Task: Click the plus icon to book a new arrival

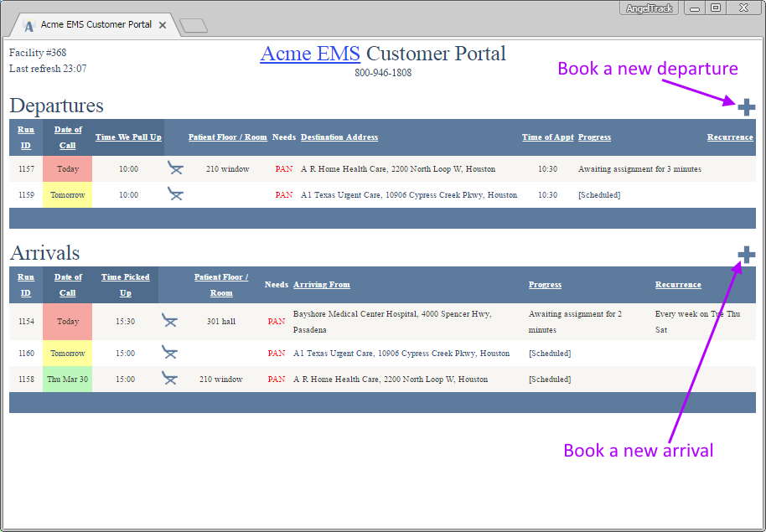Action: [x=745, y=255]
